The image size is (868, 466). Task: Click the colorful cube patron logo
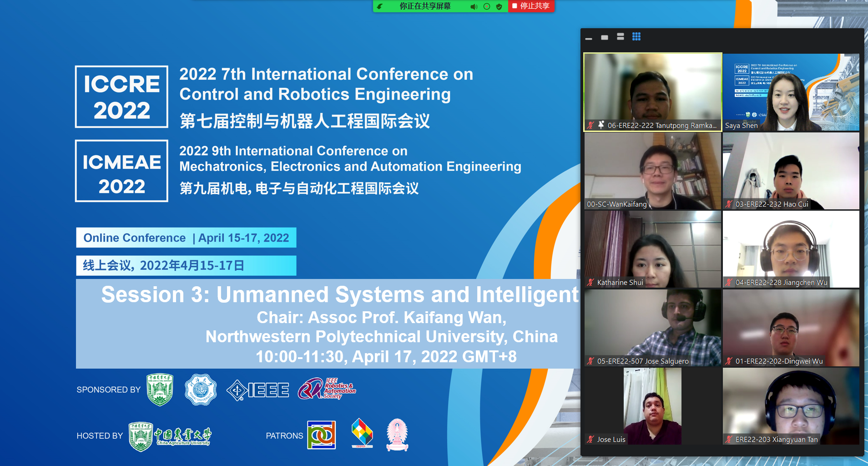pyautogui.click(x=362, y=433)
